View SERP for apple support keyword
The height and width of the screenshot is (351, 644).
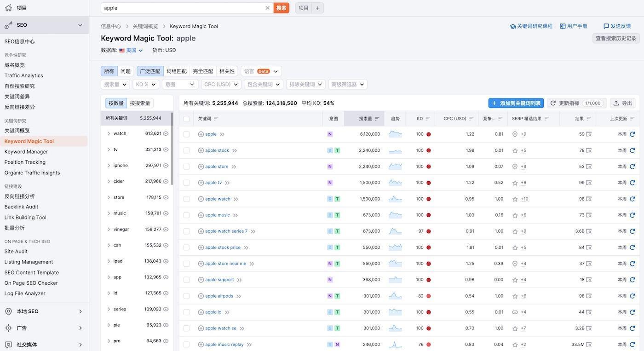[x=589, y=280]
